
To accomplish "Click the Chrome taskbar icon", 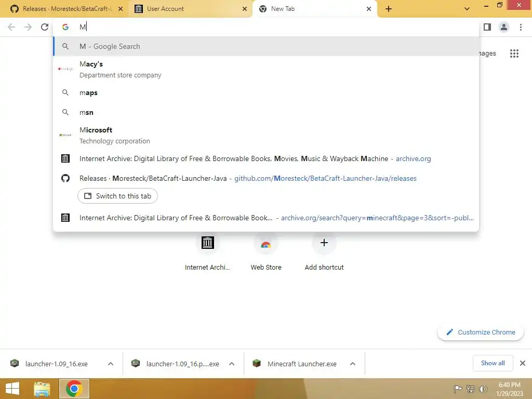I will [74, 389].
